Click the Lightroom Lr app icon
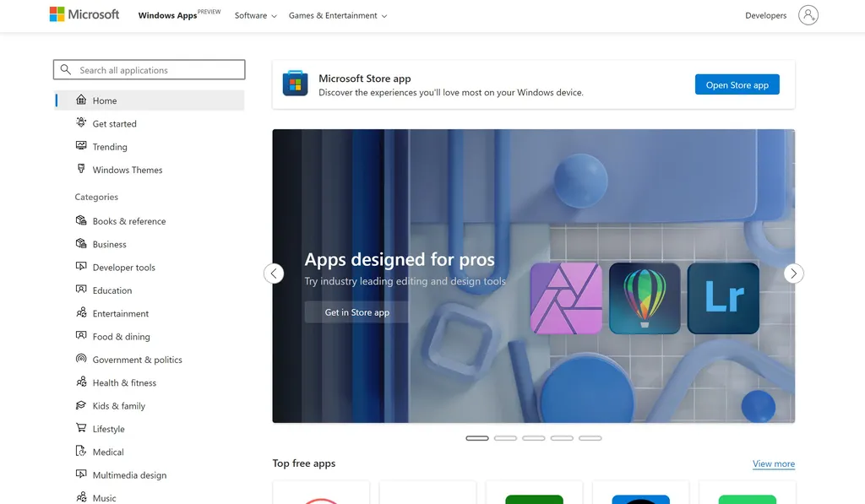Screen dimensions: 865x504 pyautogui.click(x=723, y=298)
